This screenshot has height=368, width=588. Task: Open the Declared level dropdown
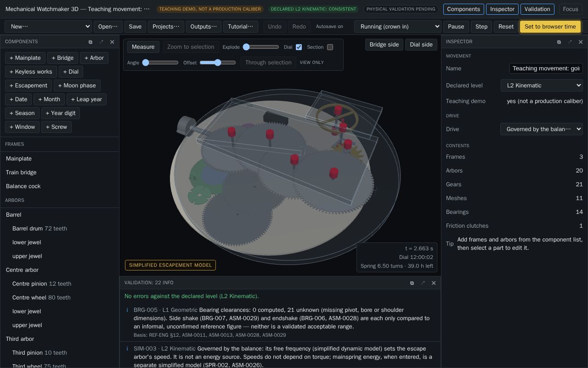[x=542, y=86]
